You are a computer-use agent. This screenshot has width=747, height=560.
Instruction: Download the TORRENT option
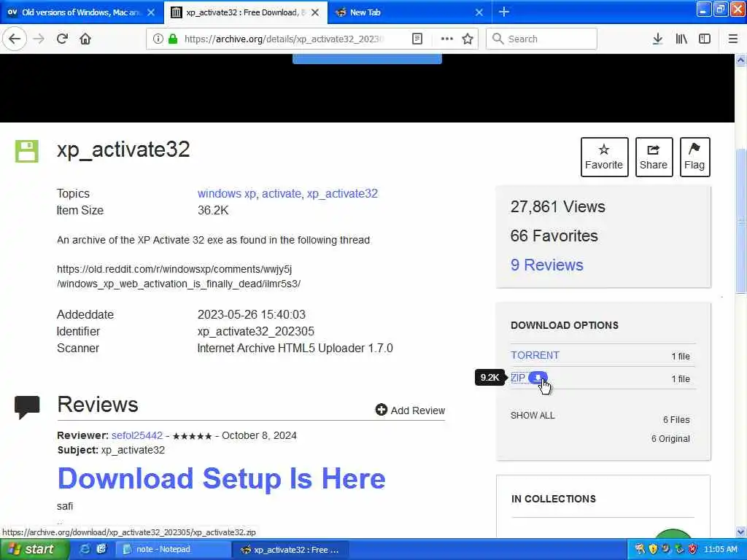click(535, 355)
